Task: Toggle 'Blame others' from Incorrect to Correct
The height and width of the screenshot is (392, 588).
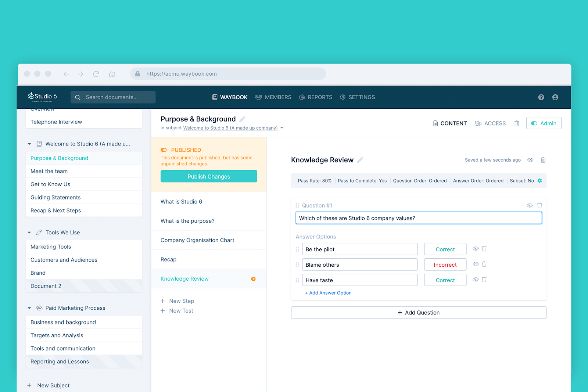Action: coord(445,265)
